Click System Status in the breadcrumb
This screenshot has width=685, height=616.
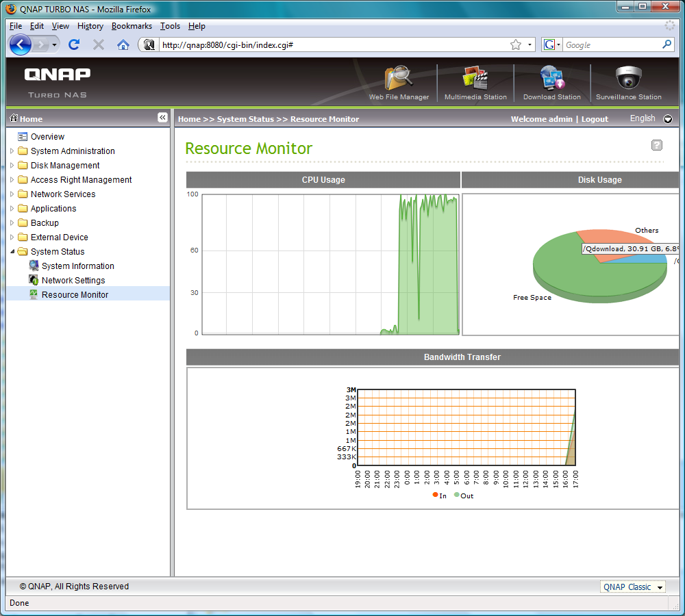tap(245, 118)
